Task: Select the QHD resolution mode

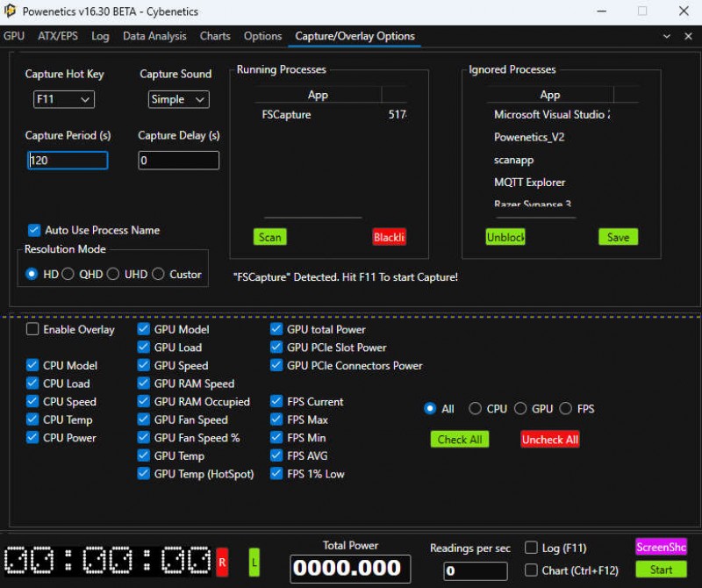Action: pos(69,274)
